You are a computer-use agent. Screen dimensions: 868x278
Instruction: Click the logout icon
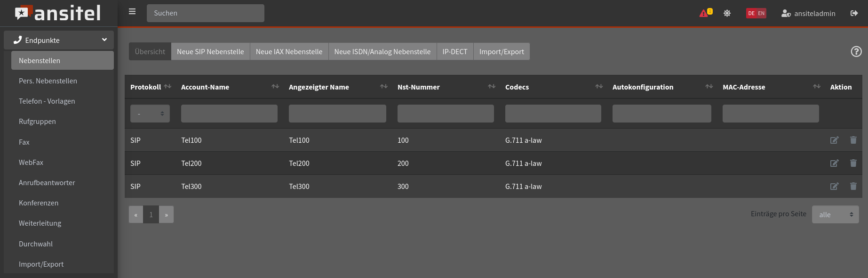pyautogui.click(x=854, y=13)
